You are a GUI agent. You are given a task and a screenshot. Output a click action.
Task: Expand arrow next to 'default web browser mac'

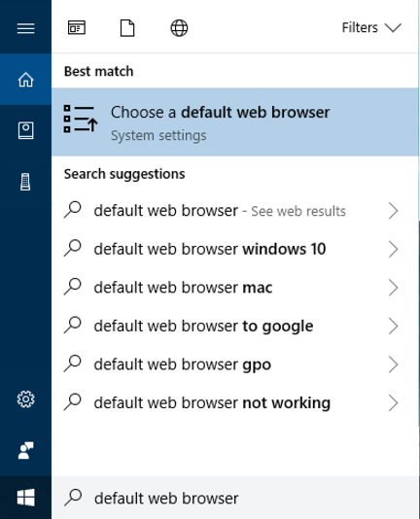click(393, 288)
